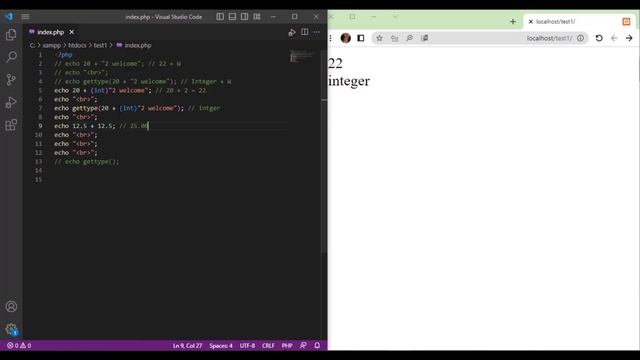This screenshot has width=640, height=360.
Task: Click the editor minimap preview
Action: (x=301, y=57)
